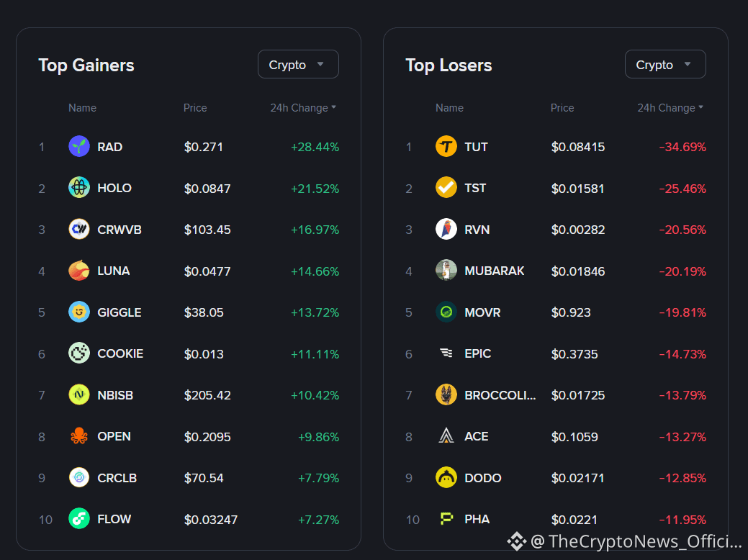The height and width of the screenshot is (560, 748).
Task: Click the LUNA coin icon
Action: tap(79, 271)
